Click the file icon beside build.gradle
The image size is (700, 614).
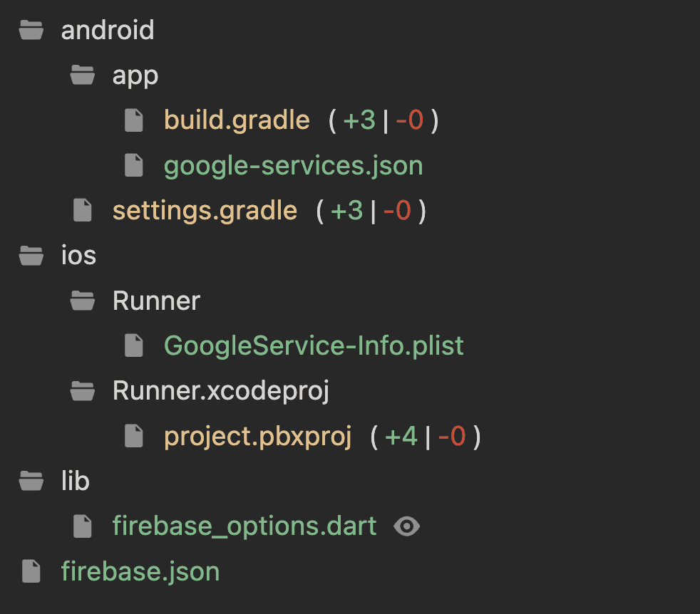point(134,120)
